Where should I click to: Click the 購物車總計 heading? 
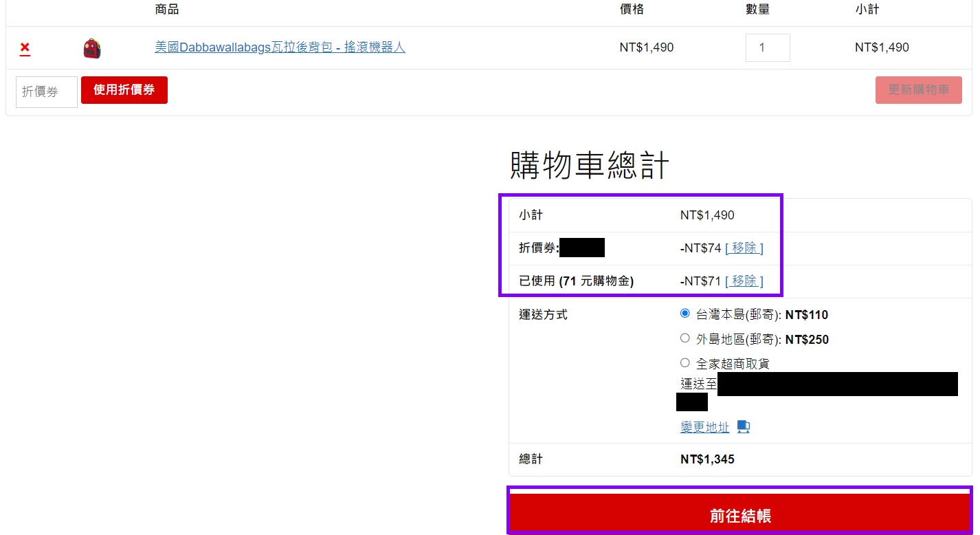coord(589,166)
